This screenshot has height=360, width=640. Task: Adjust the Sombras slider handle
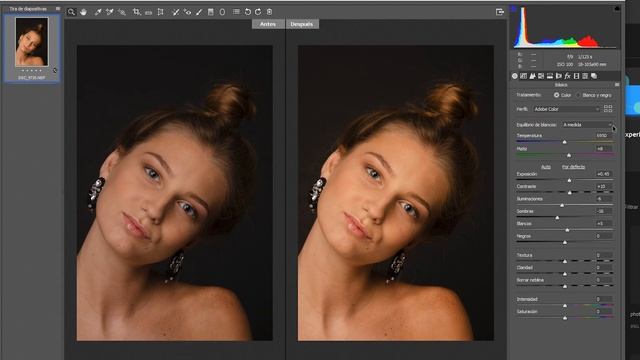pos(557,218)
